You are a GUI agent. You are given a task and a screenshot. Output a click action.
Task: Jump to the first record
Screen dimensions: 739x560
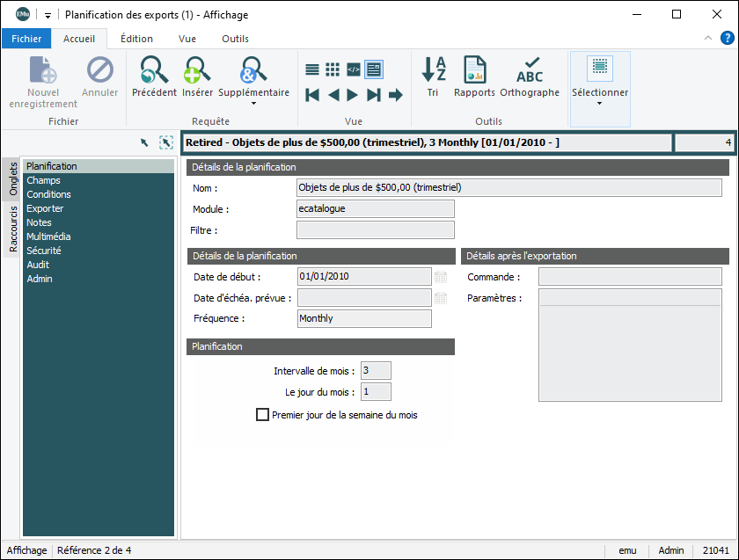coord(312,95)
